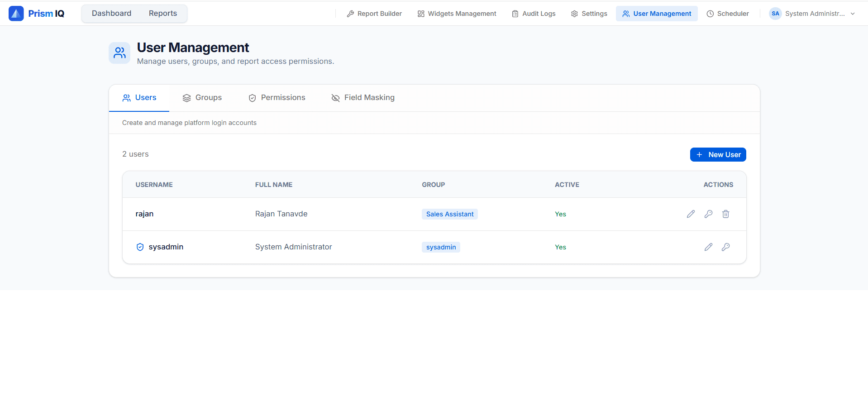
Task: Go to Widgets Management
Action: point(457,14)
